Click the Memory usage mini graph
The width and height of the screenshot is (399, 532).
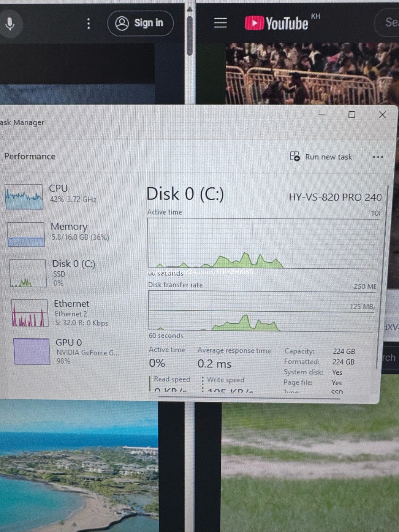(26, 234)
